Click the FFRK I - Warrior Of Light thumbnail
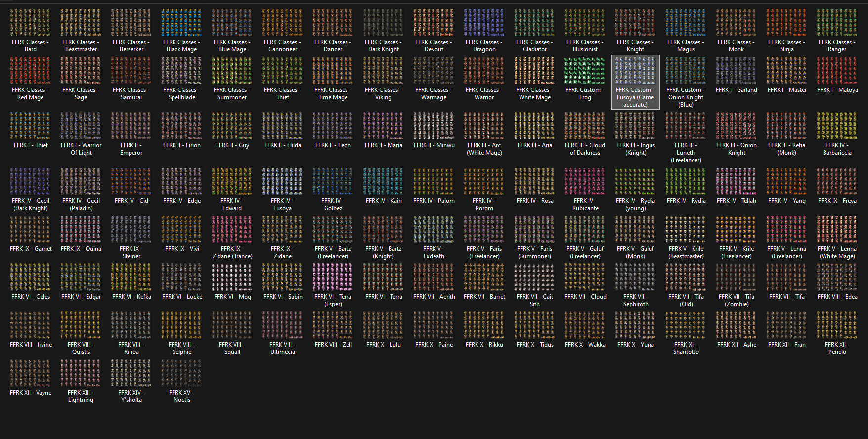 [81, 126]
